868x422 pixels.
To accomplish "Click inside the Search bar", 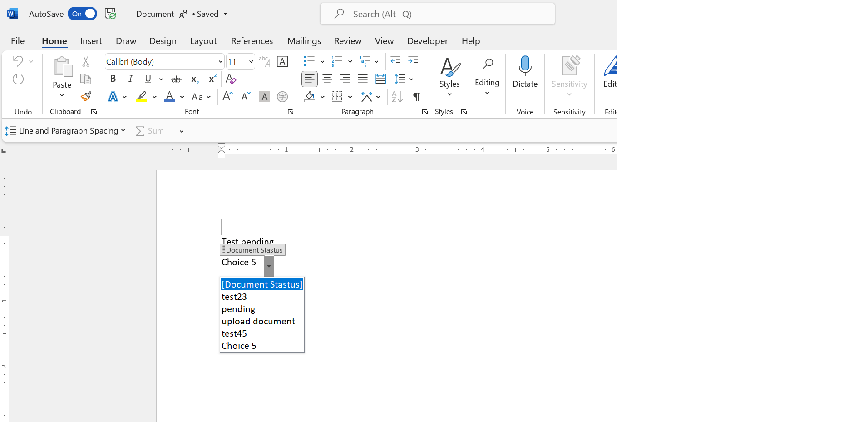I will 437,14.
